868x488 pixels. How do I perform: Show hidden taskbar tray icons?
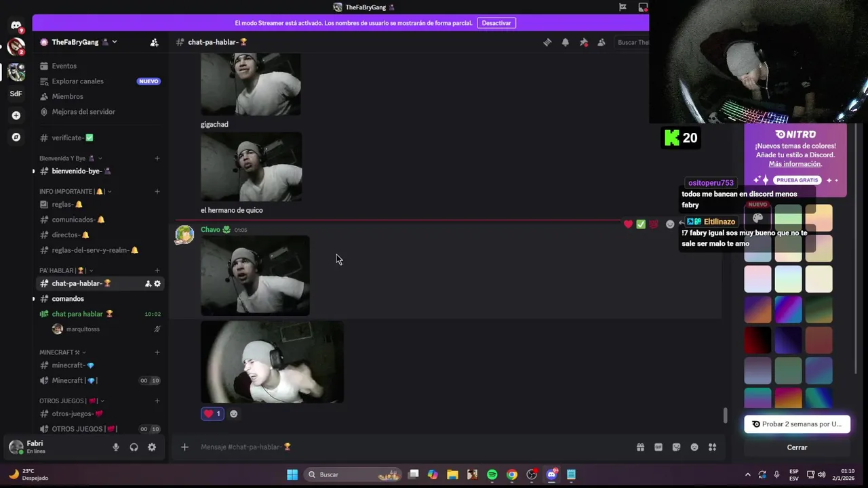pos(747,474)
